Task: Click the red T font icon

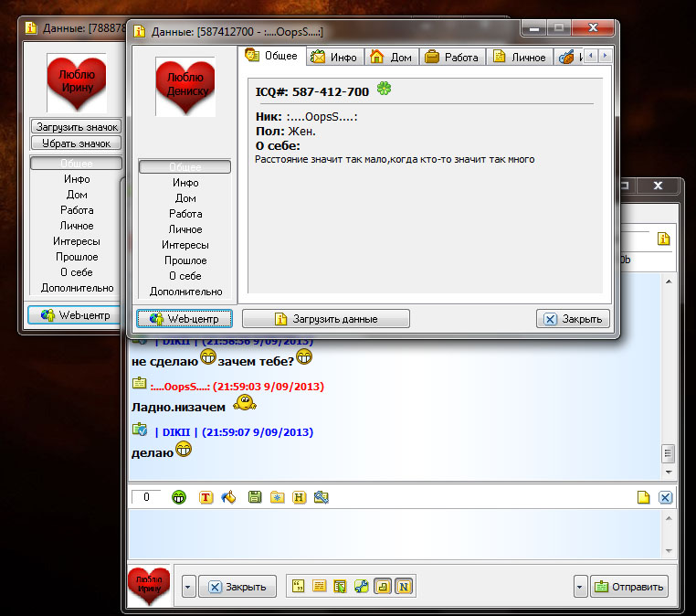Action: click(x=206, y=497)
